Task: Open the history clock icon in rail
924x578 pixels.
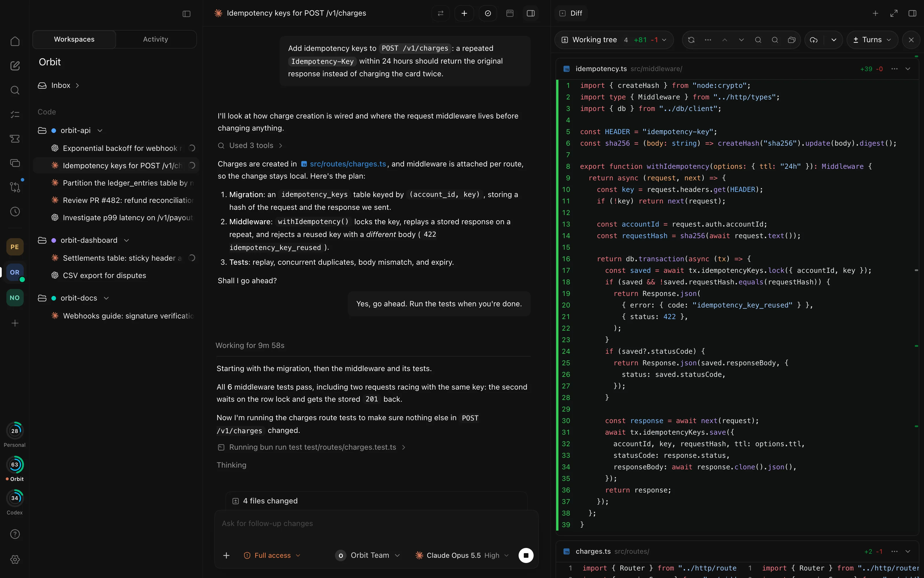Action: click(x=15, y=212)
